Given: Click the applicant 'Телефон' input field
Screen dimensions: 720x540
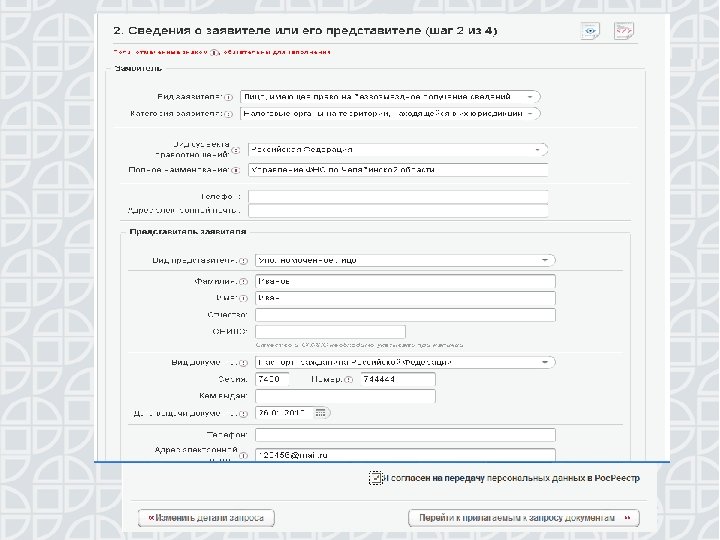Looking at the screenshot, I should tap(398, 197).
